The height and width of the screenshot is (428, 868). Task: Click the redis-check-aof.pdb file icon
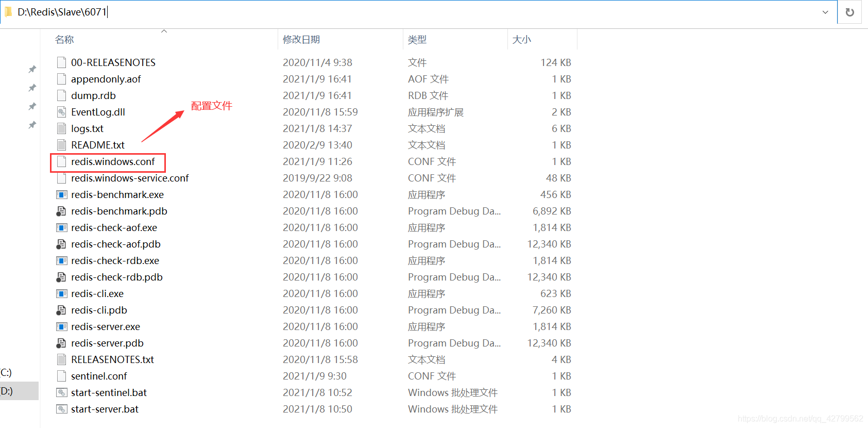pos(61,244)
